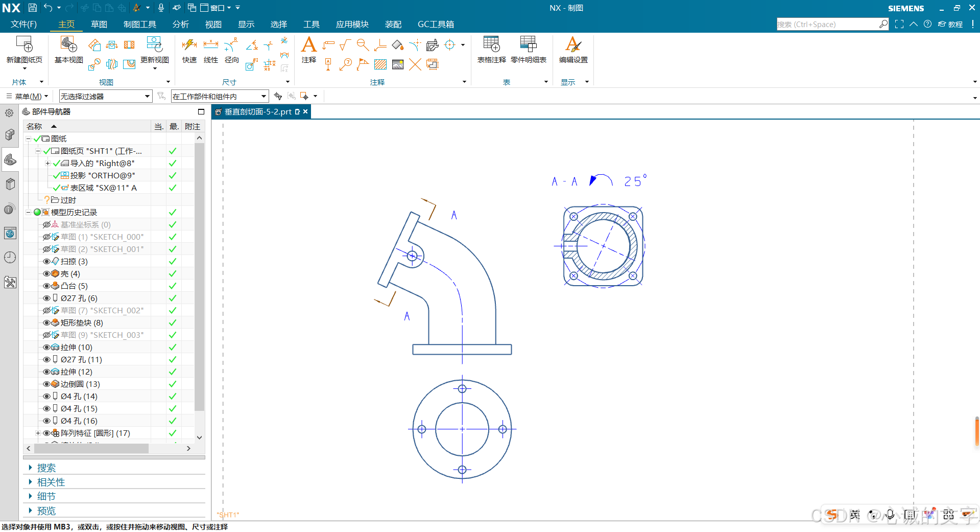Click the Surface Finish symbol icon
This screenshot has height=532, width=980.
click(345, 45)
